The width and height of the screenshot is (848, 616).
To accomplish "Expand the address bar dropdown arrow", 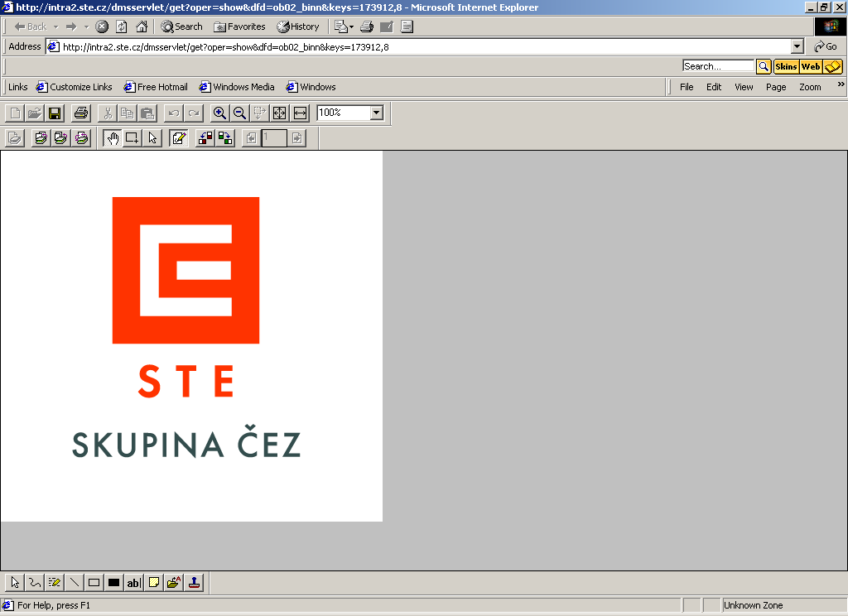I will point(797,47).
